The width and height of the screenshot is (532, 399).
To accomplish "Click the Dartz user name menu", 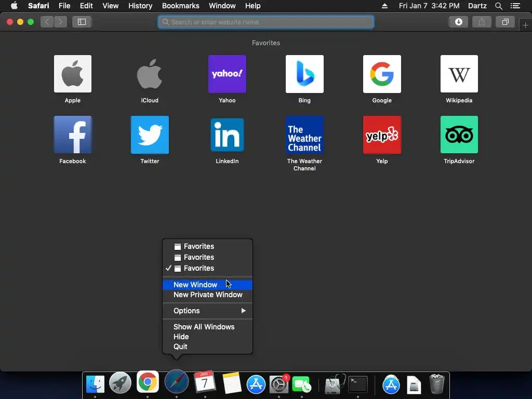I will pyautogui.click(x=477, y=6).
